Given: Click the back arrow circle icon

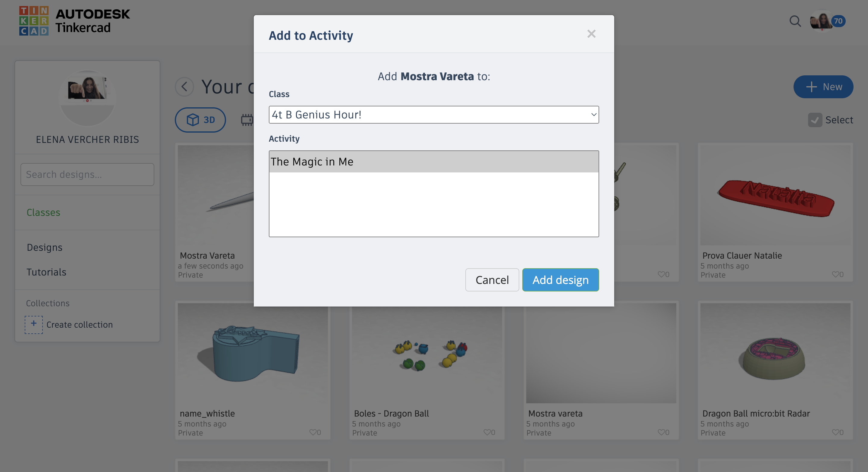Looking at the screenshot, I should (x=184, y=87).
